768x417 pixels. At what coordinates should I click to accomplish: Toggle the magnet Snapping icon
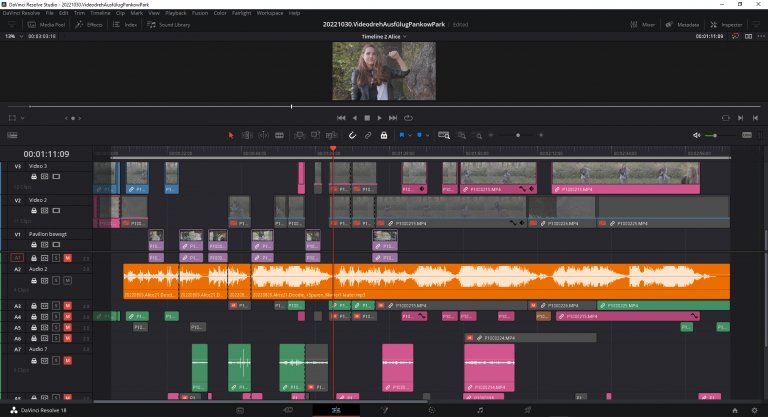pyautogui.click(x=352, y=134)
